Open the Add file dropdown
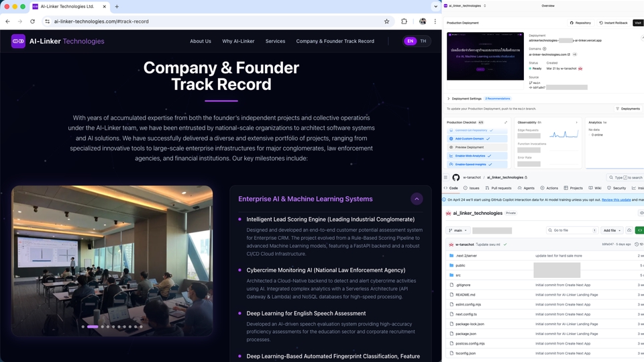The width and height of the screenshot is (644, 362). coord(612,230)
